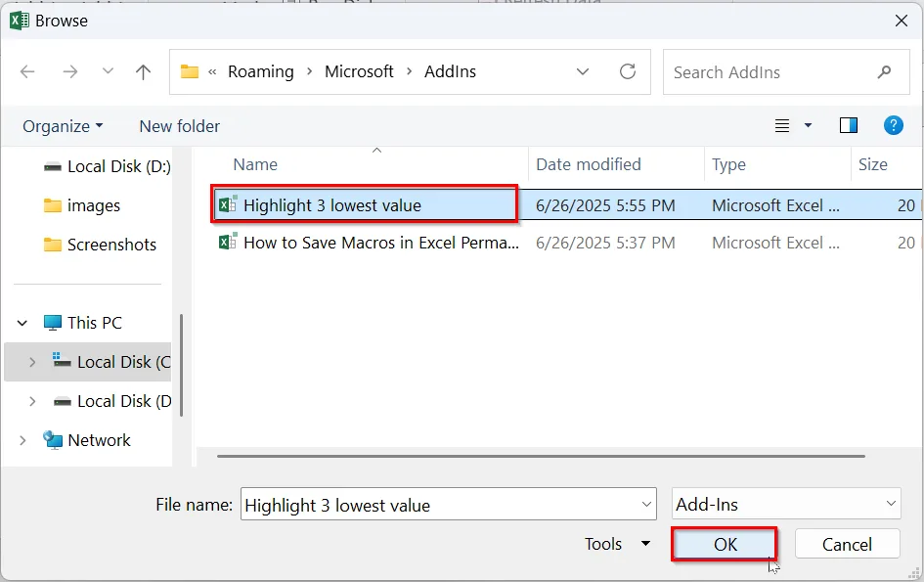Open the Screenshots folder
This screenshot has height=582, width=924.
100,245
